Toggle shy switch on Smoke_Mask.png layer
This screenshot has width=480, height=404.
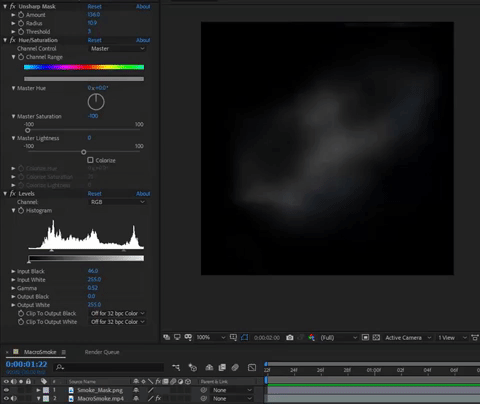click(x=136, y=390)
